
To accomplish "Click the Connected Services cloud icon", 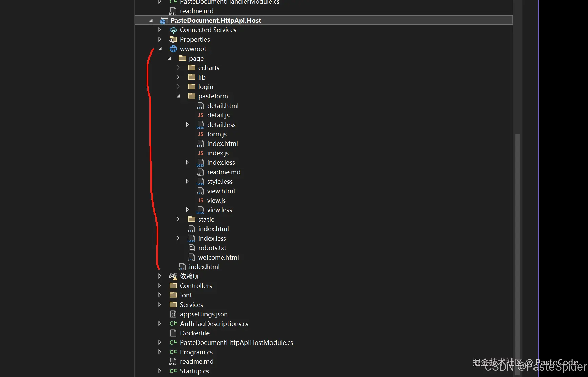I will pos(173,30).
